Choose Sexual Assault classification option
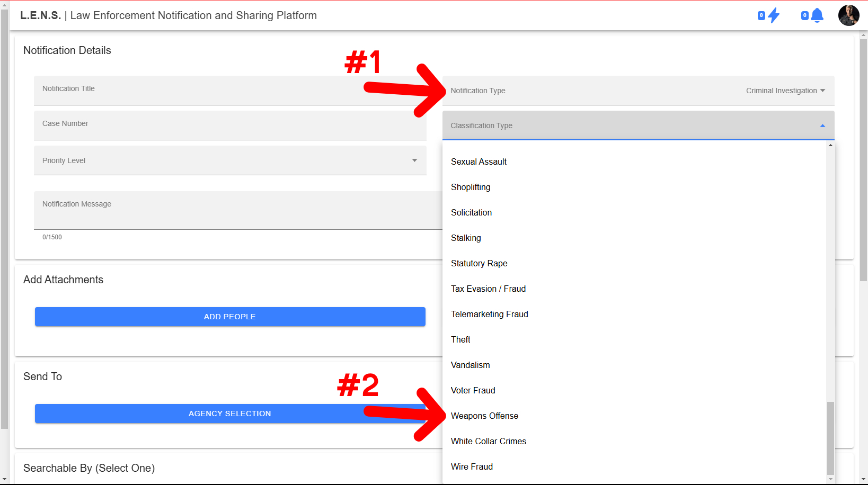The image size is (868, 485). (479, 161)
